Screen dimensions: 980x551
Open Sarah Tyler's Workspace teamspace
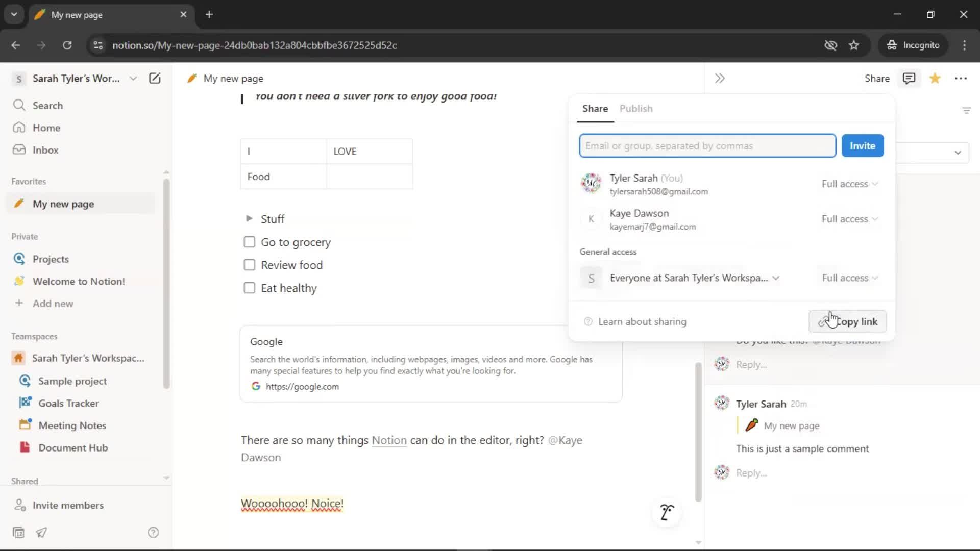coord(88,358)
